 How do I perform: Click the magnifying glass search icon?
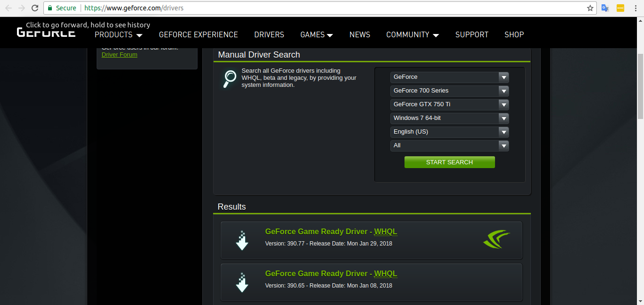point(230,78)
